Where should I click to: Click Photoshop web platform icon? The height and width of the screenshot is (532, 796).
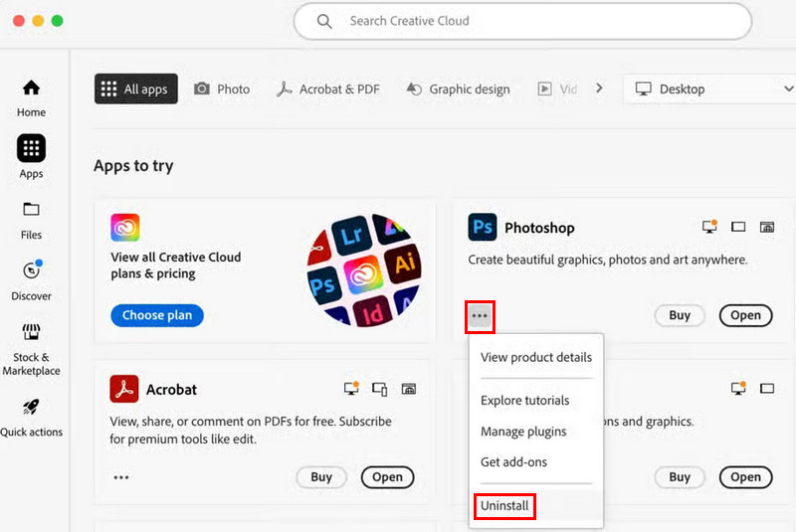[x=767, y=227]
